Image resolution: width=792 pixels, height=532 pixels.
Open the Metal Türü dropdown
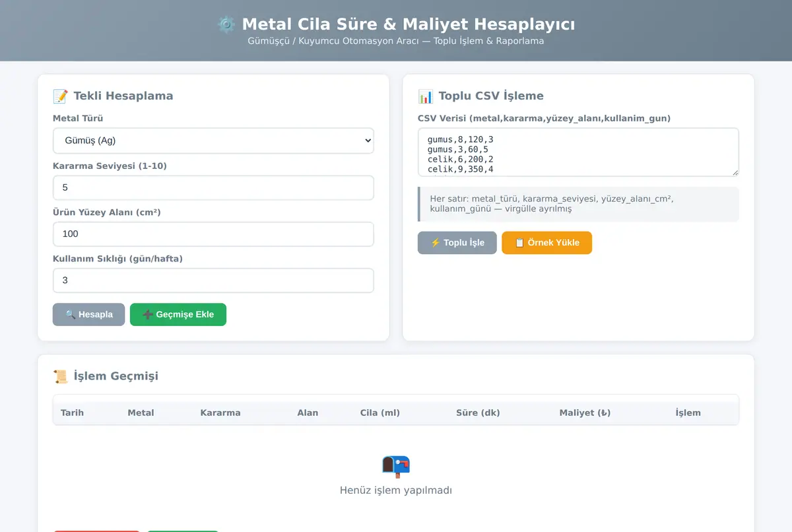[213, 141]
